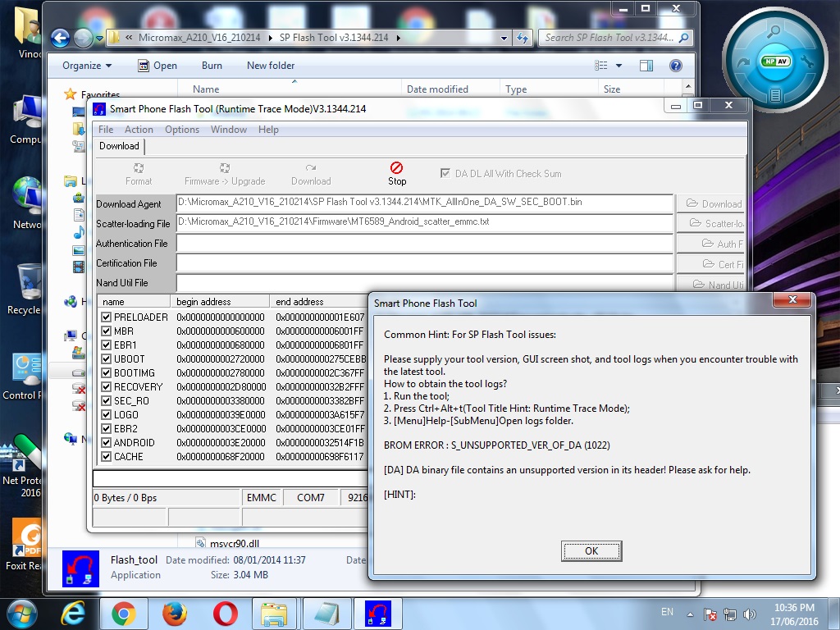Select the Download tab

coord(119,146)
